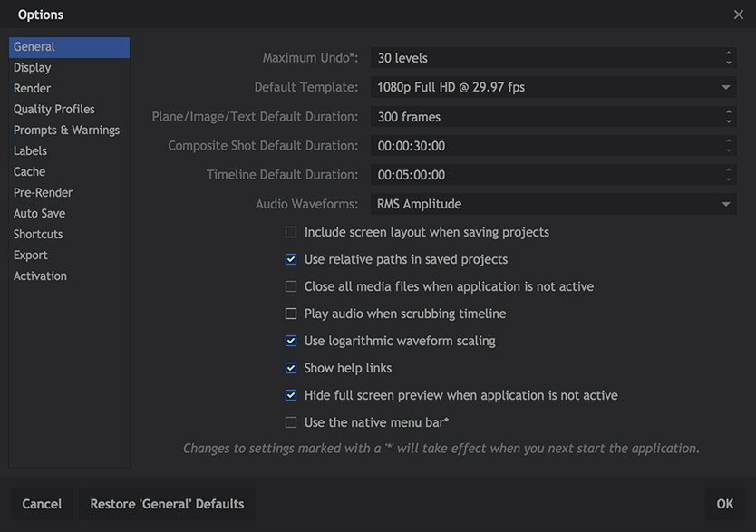This screenshot has width=756, height=532.
Task: Uncheck Use relative paths in saved projects
Action: point(291,259)
